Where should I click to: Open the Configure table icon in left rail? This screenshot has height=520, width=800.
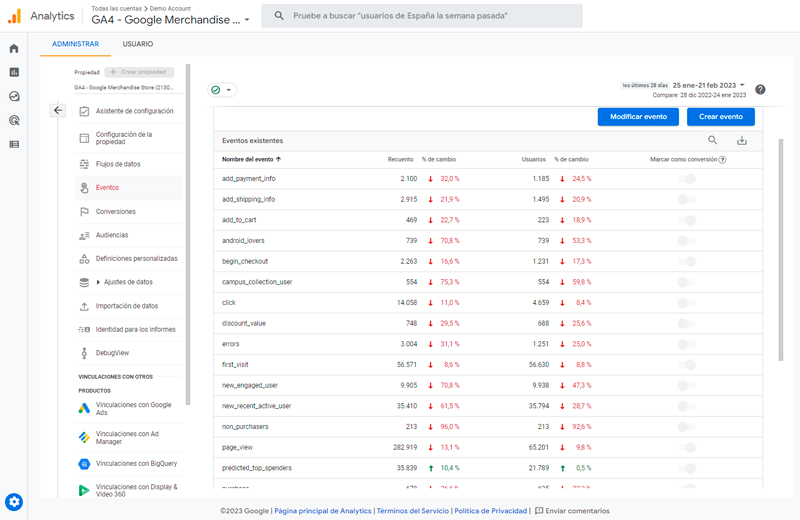tap(14, 144)
